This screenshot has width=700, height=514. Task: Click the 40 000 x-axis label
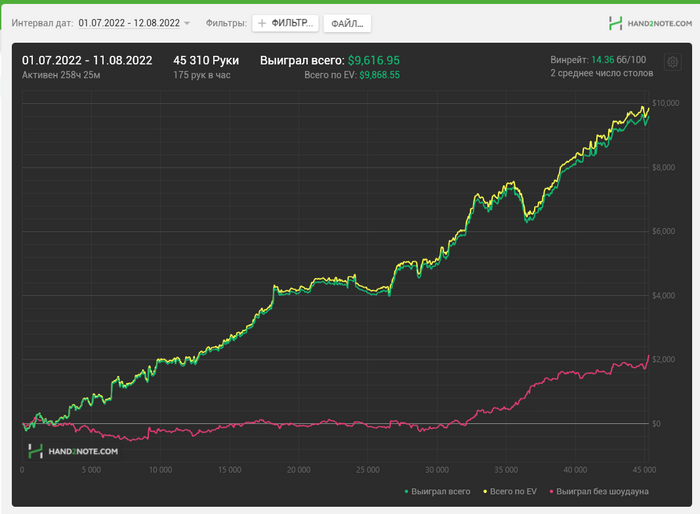pos(575,470)
